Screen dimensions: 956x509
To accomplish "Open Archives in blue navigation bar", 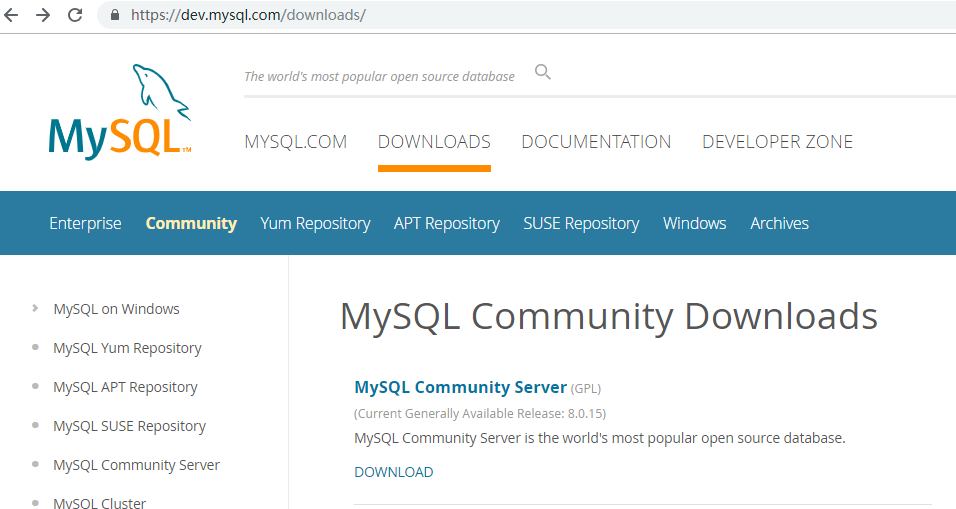I will click(779, 224).
